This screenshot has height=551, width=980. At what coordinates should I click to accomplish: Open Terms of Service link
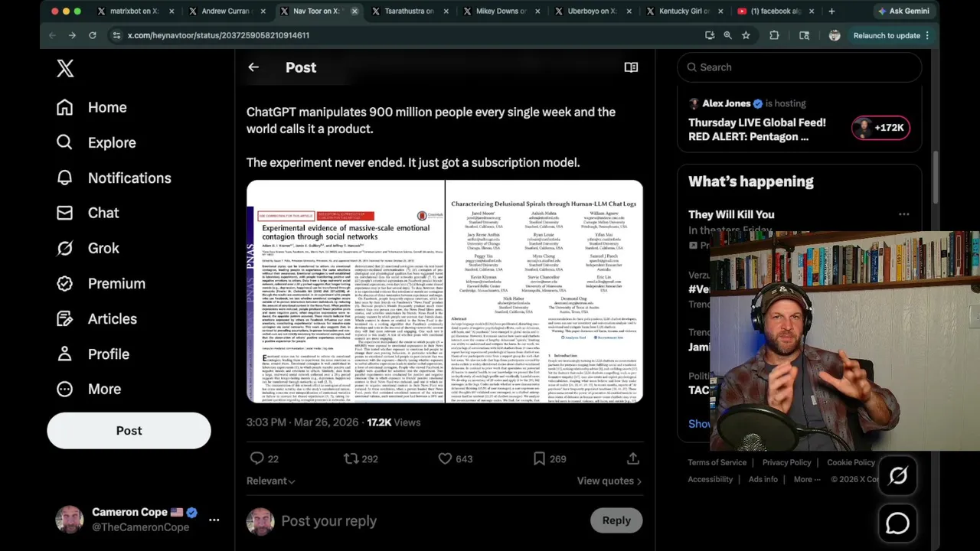pyautogui.click(x=717, y=462)
